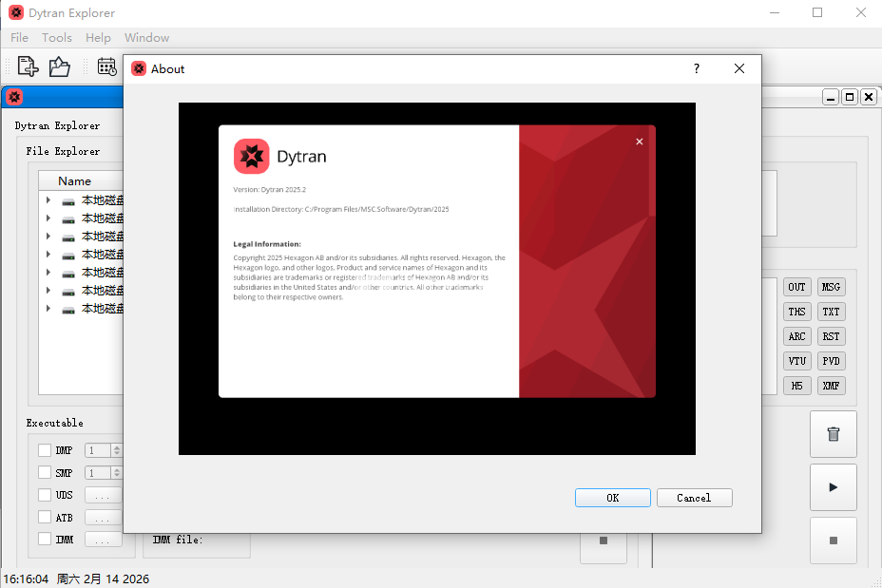Image resolution: width=882 pixels, height=588 pixels.
Task: Check the IMM checkbox
Action: tap(45, 540)
